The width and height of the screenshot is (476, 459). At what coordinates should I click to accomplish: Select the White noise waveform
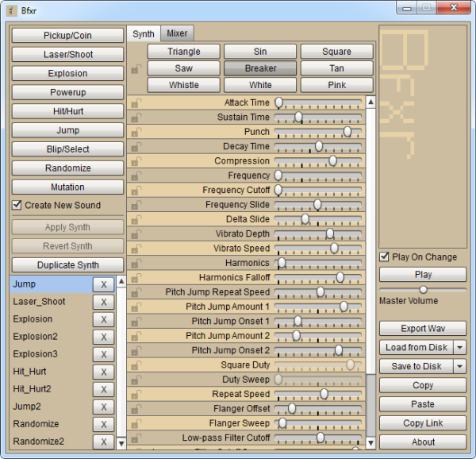tap(260, 85)
